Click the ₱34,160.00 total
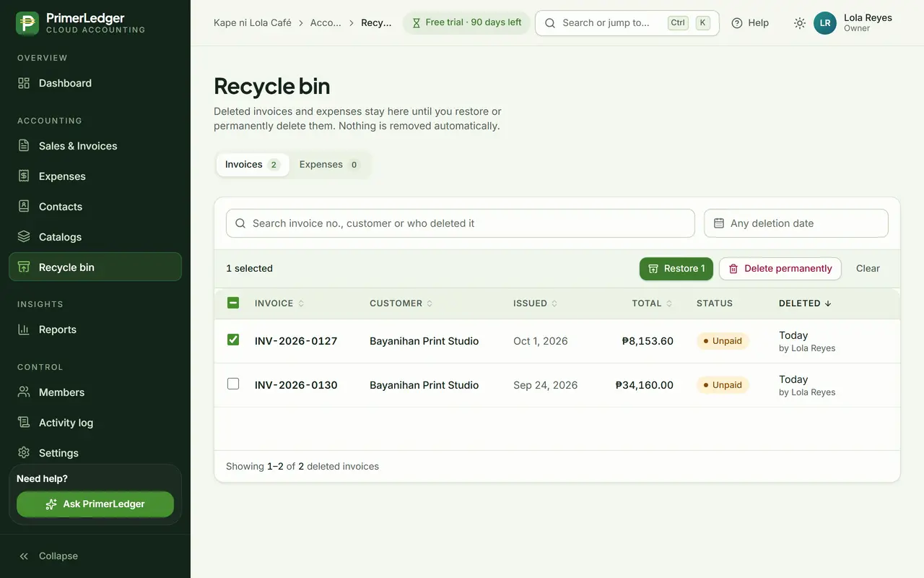This screenshot has height=578, width=924. (645, 385)
